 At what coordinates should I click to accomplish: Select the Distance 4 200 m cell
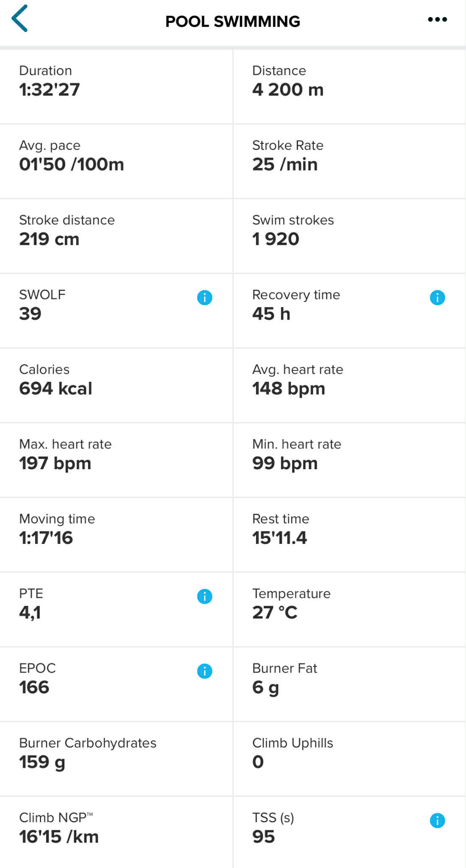(349, 87)
